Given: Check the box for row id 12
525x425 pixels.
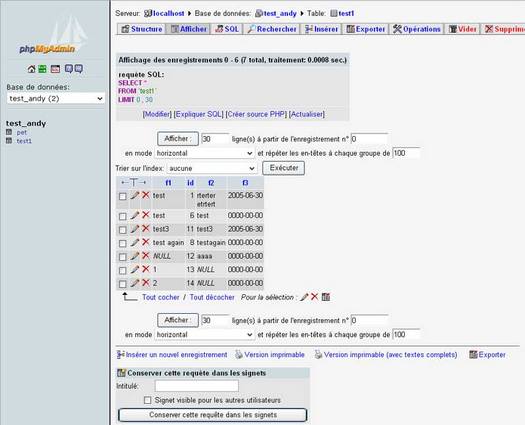Looking at the screenshot, I should click(123, 257).
